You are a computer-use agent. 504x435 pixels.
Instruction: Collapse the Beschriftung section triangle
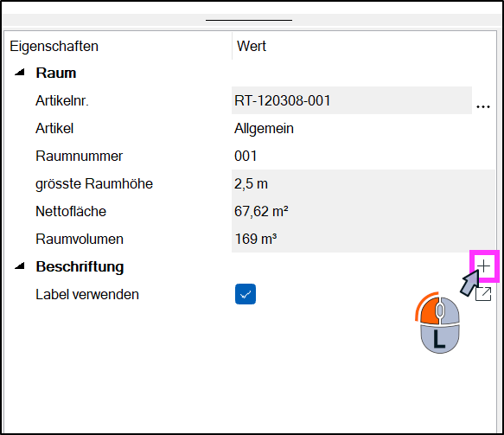[x=20, y=265]
